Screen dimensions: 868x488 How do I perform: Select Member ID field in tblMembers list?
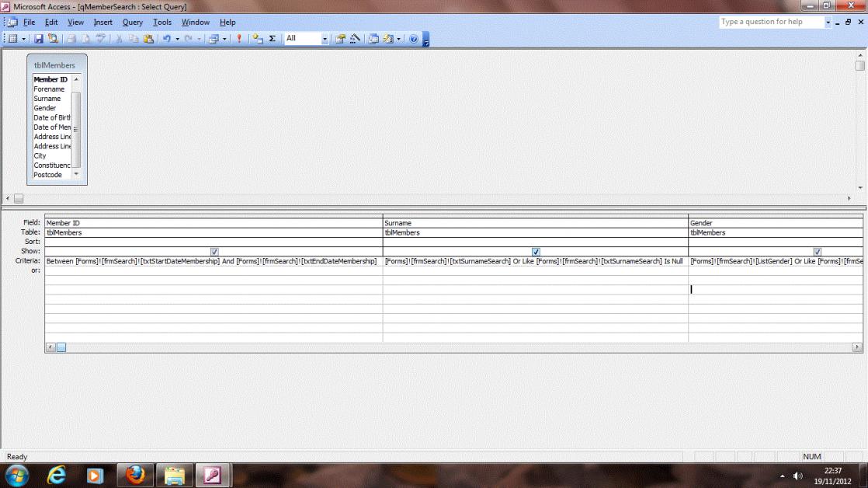[52, 79]
